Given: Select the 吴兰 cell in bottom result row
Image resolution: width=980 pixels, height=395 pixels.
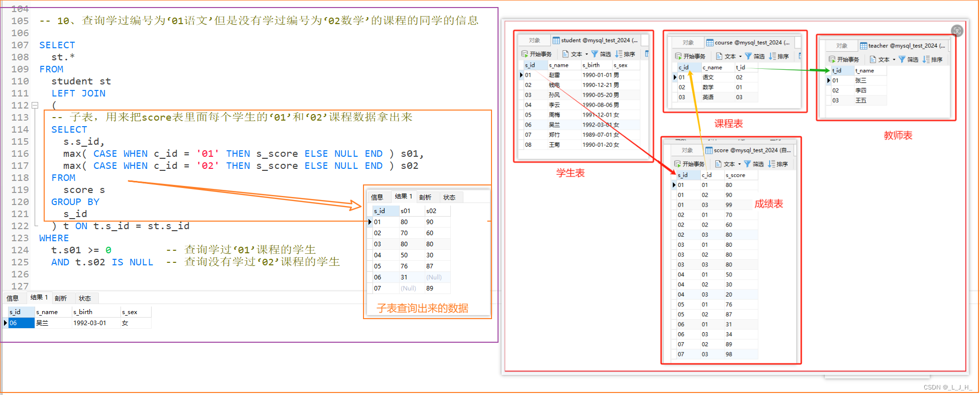Looking at the screenshot, I should pos(53,323).
